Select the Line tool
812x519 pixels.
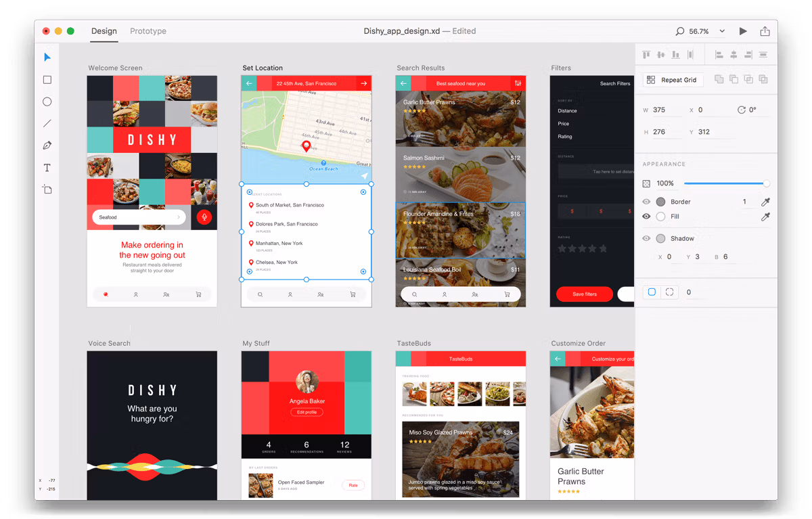47,124
